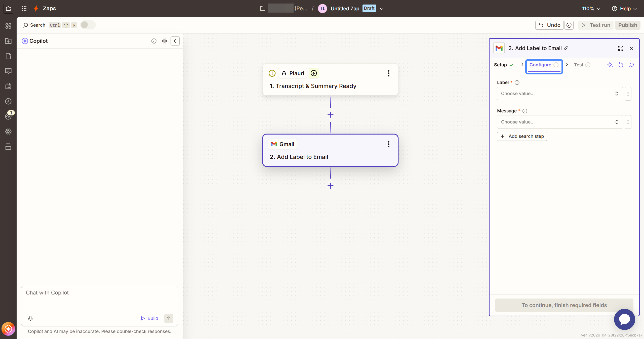Open the Label Choose value dropdown
The width and height of the screenshot is (644, 339).
pos(560,94)
